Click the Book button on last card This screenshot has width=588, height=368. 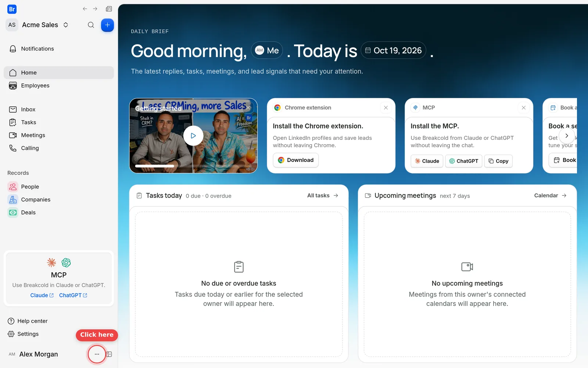click(x=563, y=160)
